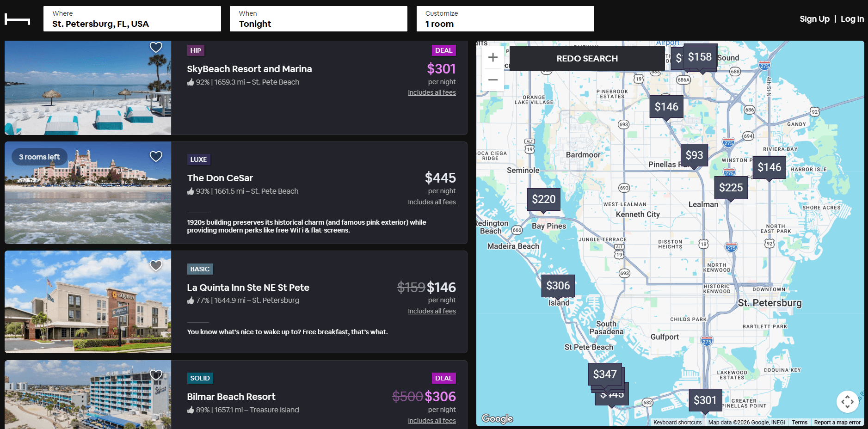Image resolution: width=868 pixels, height=429 pixels.
Task: Select the $146 marker near Pinebrook Estates
Action: [x=666, y=107]
